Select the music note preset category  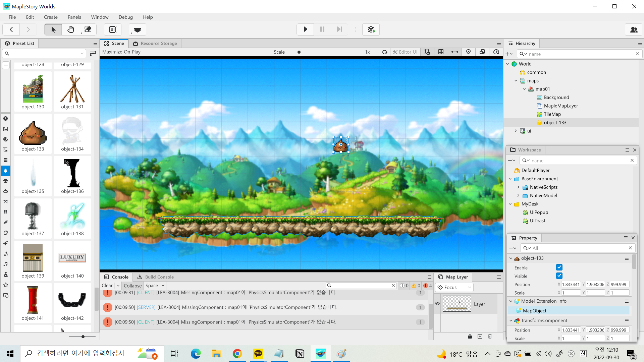(6, 264)
